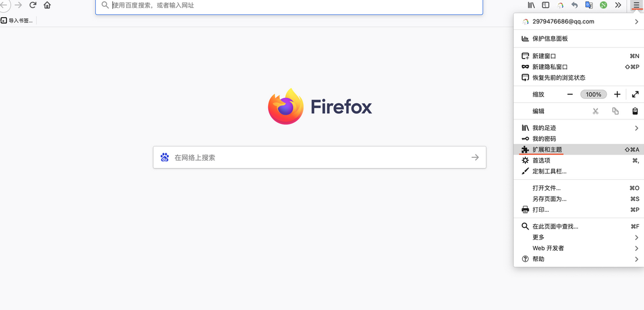Expand the 帮助 row arrow
Image resolution: width=644 pixels, height=310 pixels.
click(x=637, y=259)
